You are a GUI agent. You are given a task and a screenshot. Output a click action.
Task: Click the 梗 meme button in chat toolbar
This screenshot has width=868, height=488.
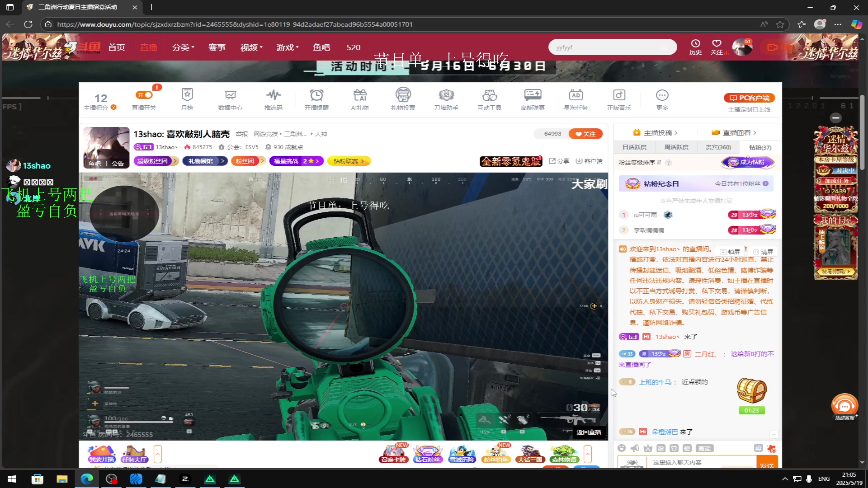[x=687, y=448]
